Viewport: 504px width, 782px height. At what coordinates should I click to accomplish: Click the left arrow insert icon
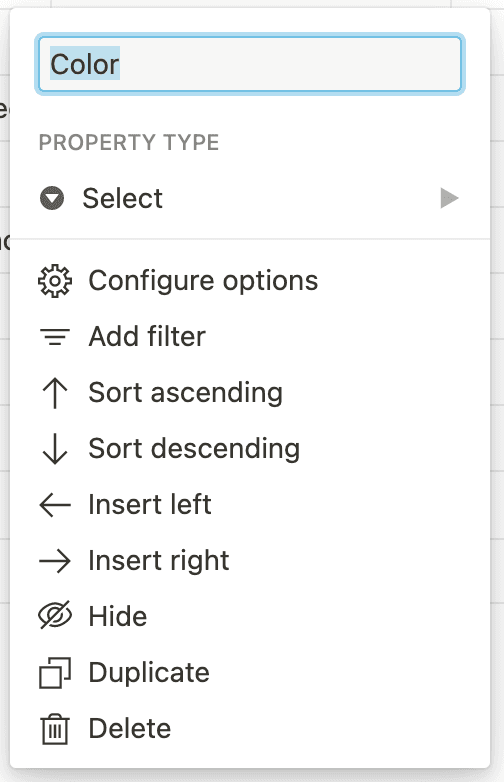pyautogui.click(x=55, y=505)
